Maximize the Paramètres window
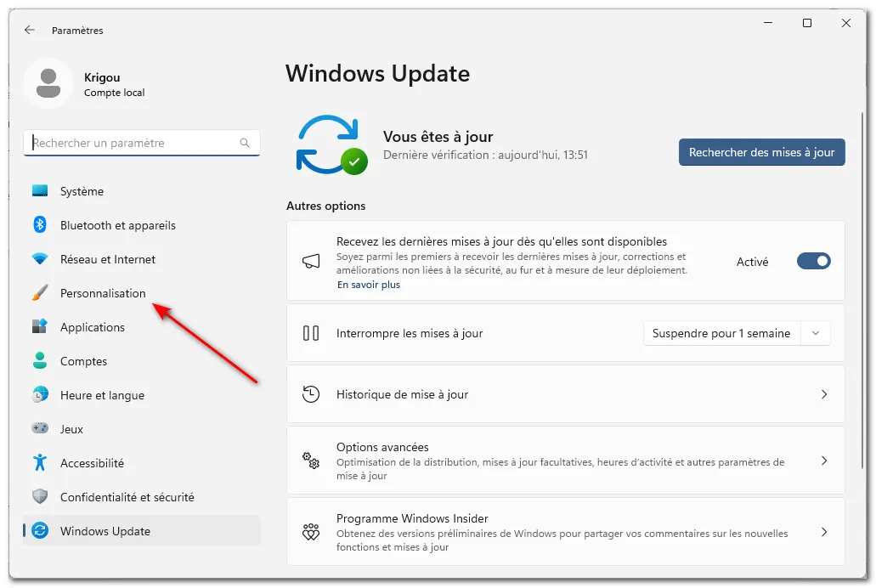This screenshot has height=588, width=876. [x=806, y=23]
